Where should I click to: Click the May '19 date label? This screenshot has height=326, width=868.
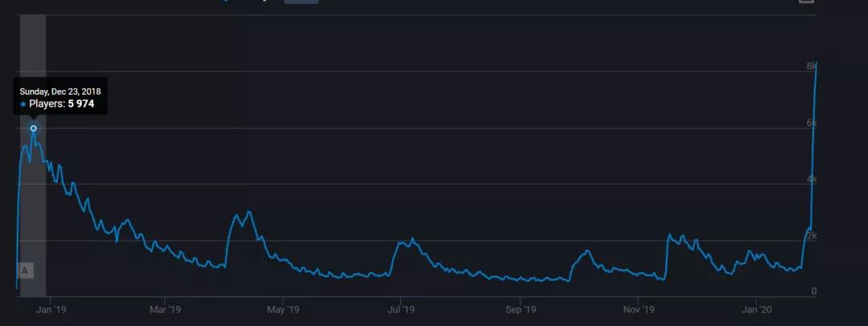tap(283, 309)
